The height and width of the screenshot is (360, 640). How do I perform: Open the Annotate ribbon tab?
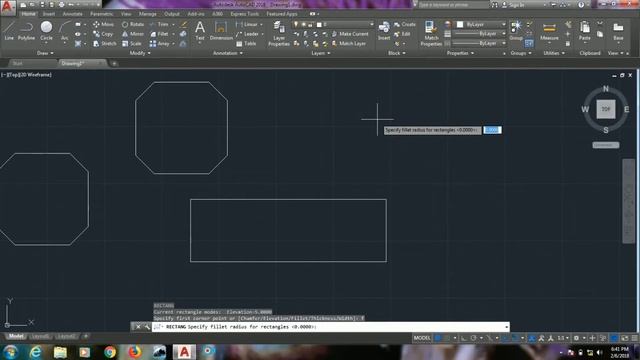pos(72,14)
